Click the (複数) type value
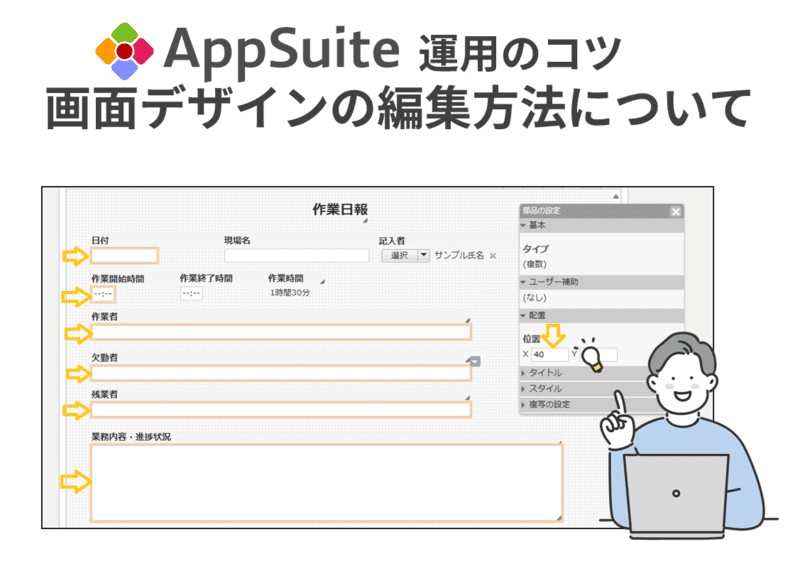 coord(535,264)
